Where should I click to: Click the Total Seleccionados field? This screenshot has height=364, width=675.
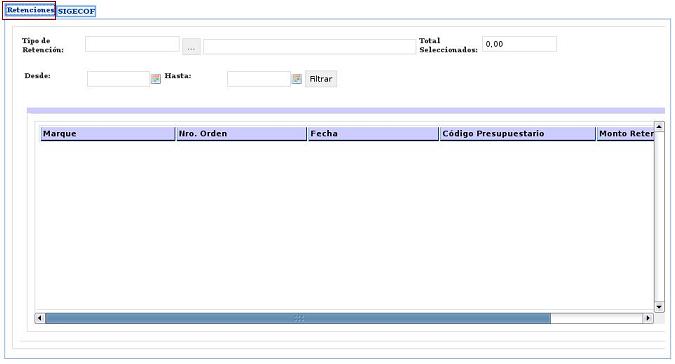point(519,44)
